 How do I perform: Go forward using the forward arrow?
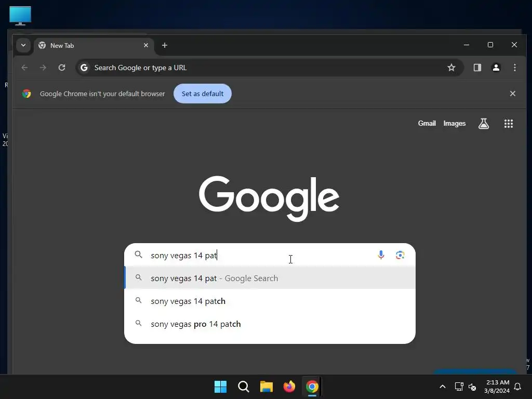pos(43,68)
